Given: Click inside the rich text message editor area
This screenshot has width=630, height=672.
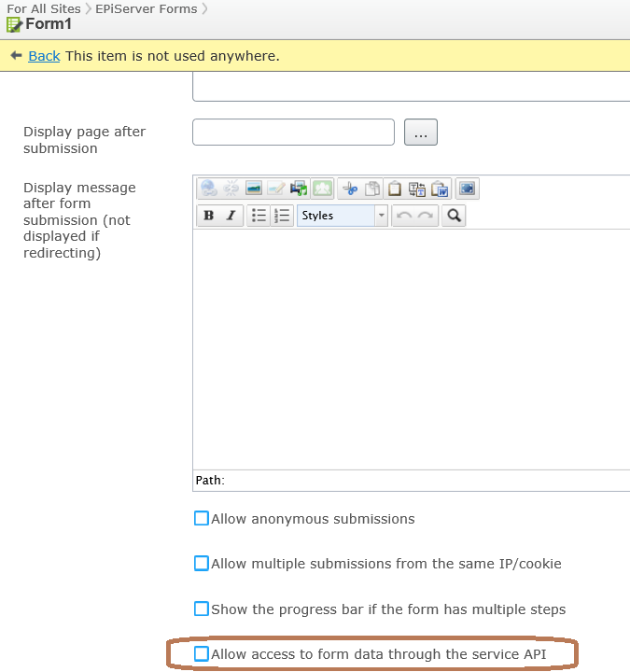Looking at the screenshot, I should point(412,349).
